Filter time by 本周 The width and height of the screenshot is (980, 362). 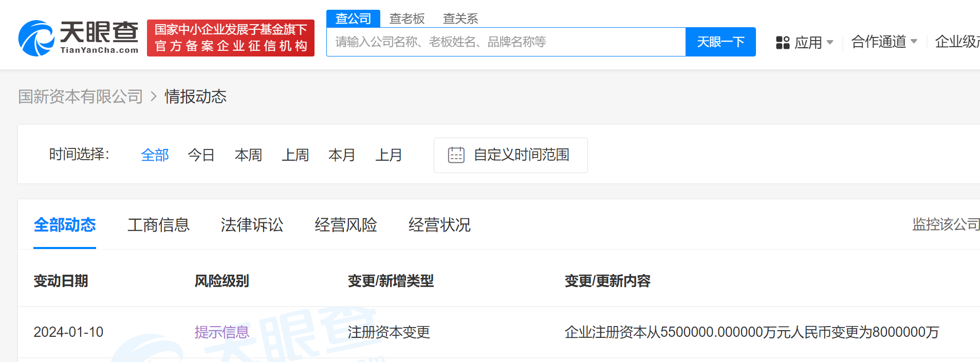pyautogui.click(x=248, y=155)
